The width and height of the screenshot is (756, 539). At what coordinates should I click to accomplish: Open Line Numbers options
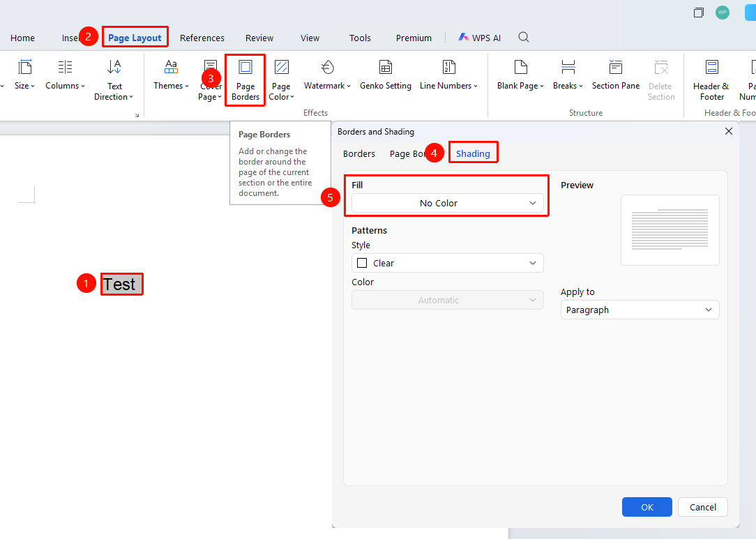pos(449,75)
